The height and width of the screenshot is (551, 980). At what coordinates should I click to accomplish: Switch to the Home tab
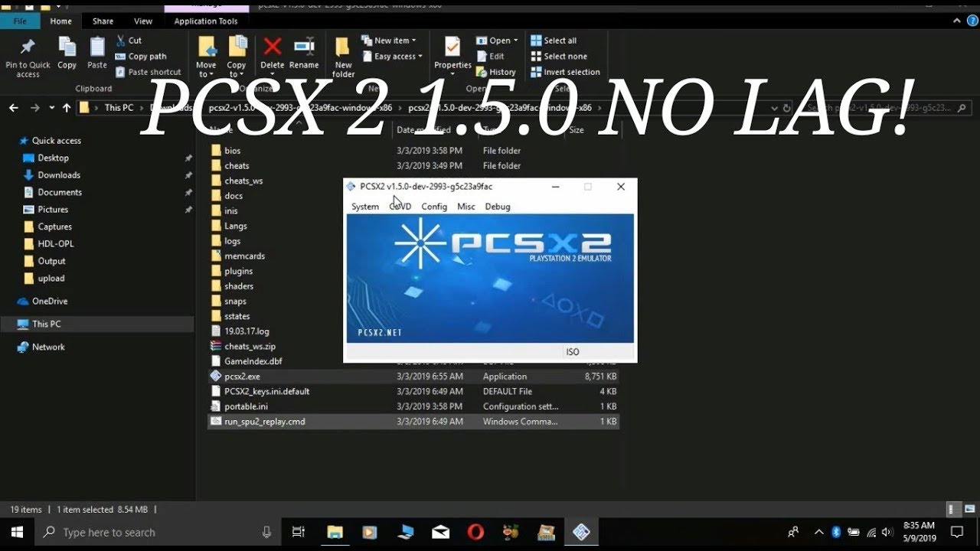pos(61,21)
